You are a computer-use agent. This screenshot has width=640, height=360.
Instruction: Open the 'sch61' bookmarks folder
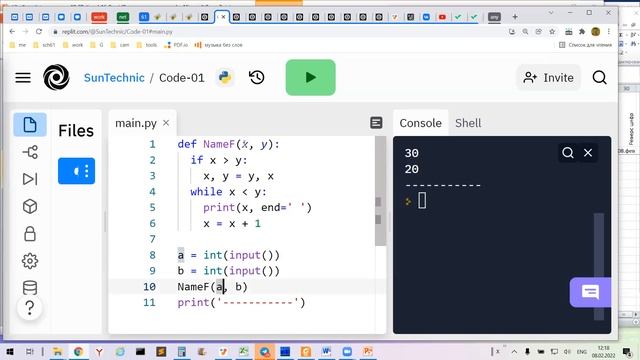tap(44, 45)
